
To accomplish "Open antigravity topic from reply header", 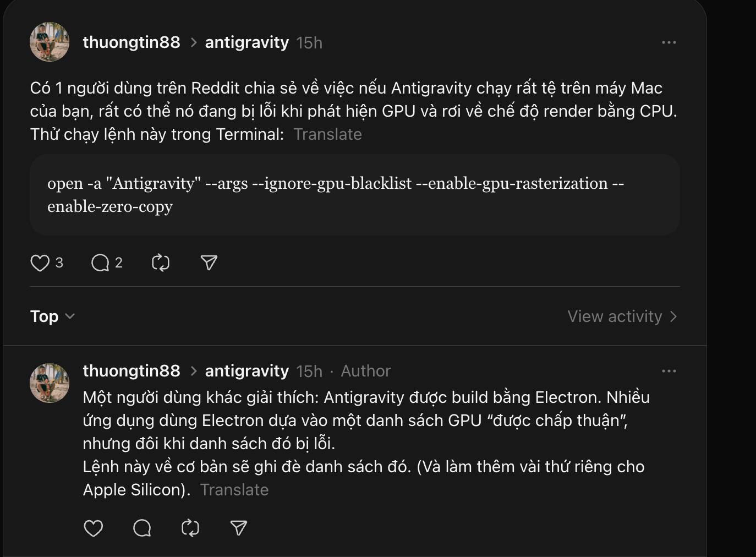I will click(246, 371).
